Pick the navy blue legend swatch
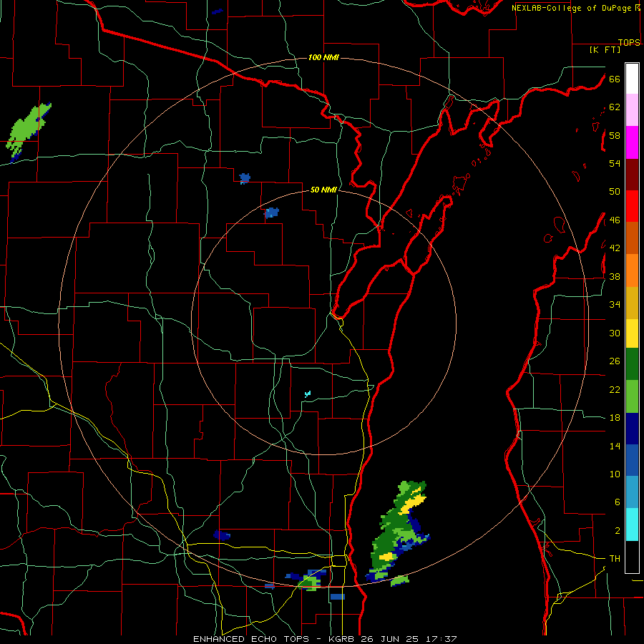Image resolution: width=644 pixels, height=644 pixels. pos(632,429)
